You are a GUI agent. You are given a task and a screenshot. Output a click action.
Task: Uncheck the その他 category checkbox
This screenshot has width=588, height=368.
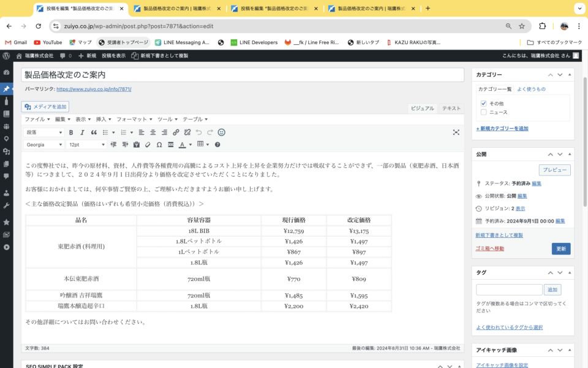tap(484, 104)
